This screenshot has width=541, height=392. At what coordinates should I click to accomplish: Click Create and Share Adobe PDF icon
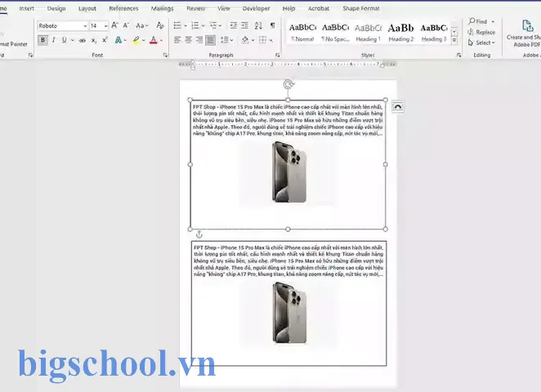pos(527,26)
